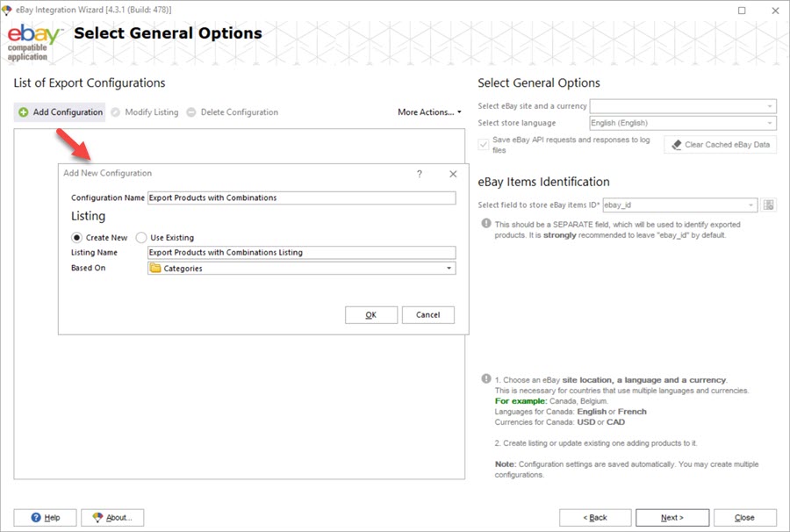Click the balloon icon on the About button
The width and height of the screenshot is (790, 532).
tap(97, 517)
